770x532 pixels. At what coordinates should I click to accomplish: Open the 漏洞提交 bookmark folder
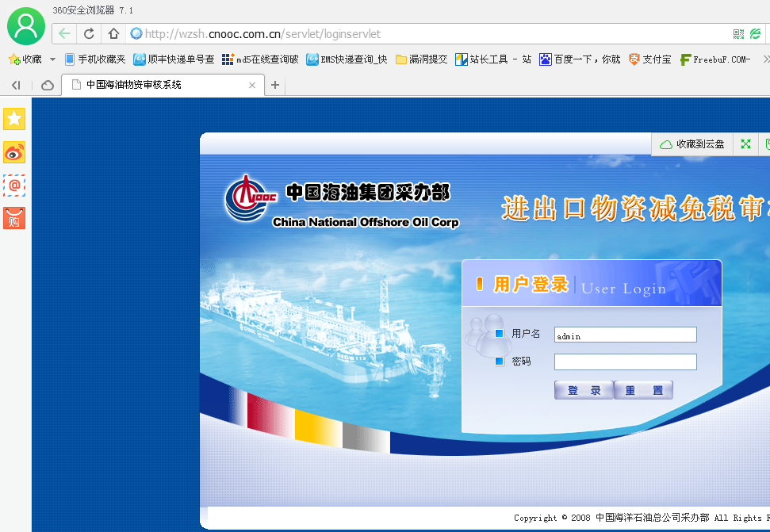coord(422,59)
